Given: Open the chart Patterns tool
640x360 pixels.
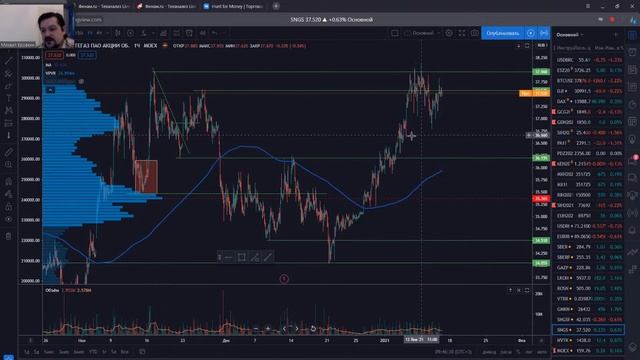Looking at the screenshot, I should (x=8, y=111).
